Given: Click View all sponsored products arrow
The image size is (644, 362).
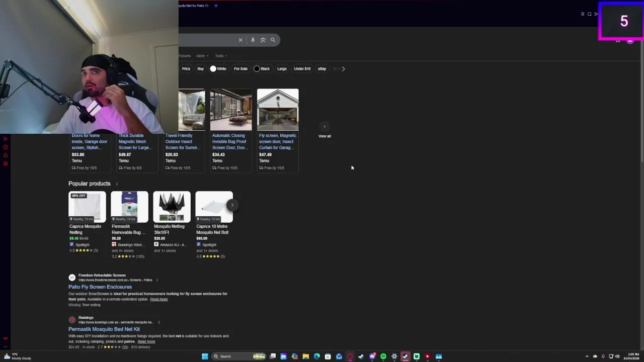Looking at the screenshot, I should tap(325, 127).
